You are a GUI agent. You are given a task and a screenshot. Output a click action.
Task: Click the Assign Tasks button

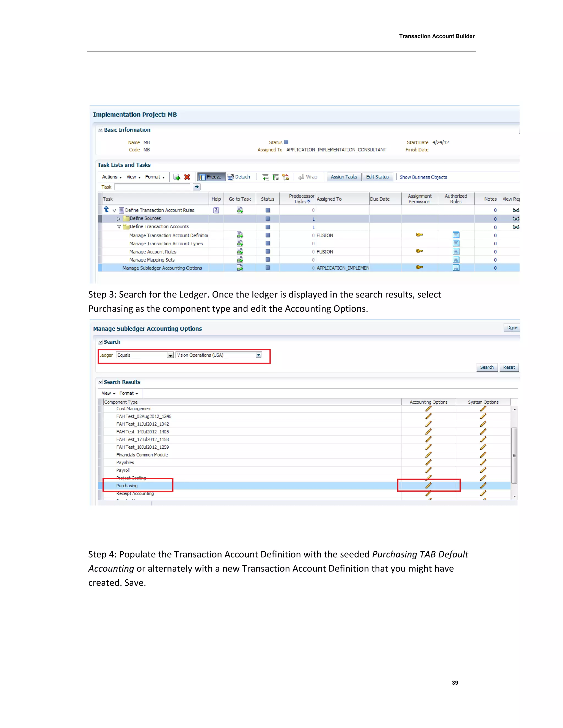pyautogui.click(x=344, y=177)
